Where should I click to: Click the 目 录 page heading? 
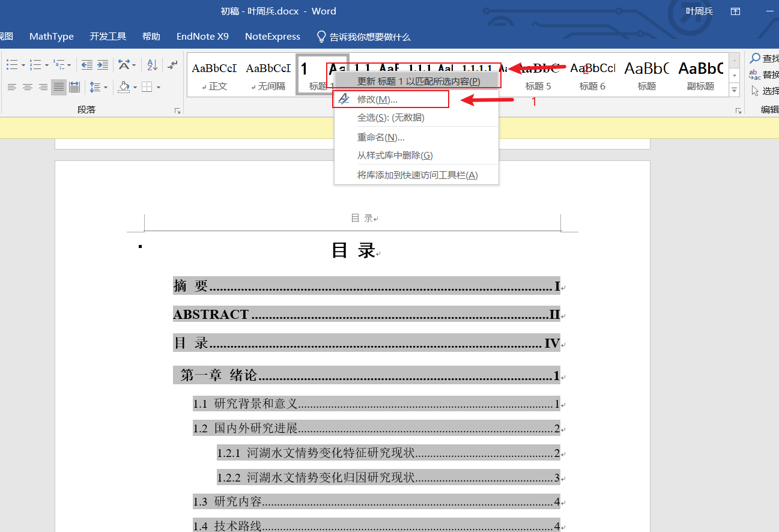[354, 250]
